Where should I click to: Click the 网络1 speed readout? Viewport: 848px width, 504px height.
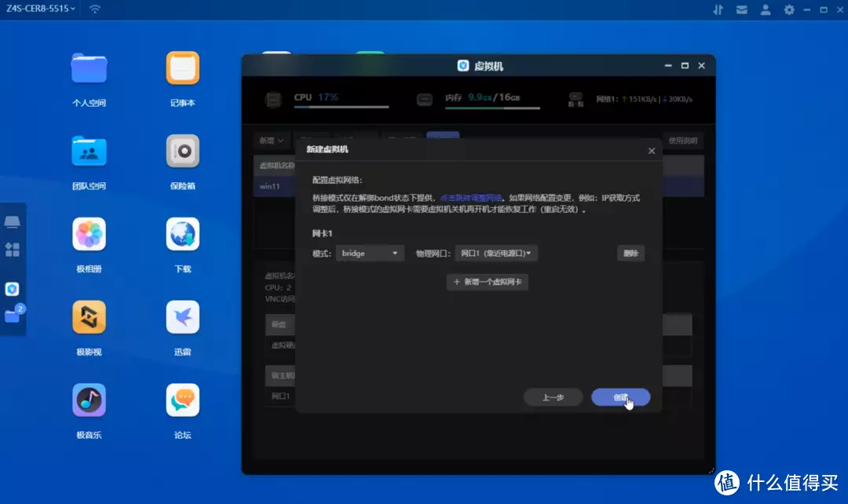pyautogui.click(x=644, y=100)
